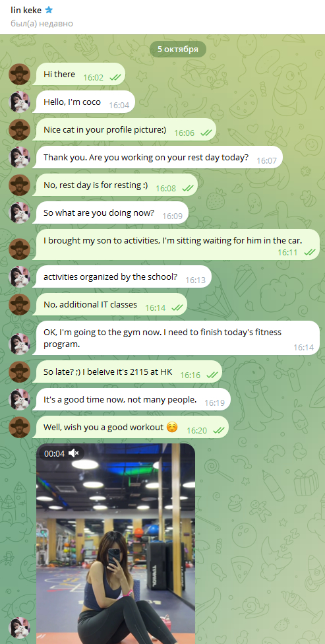Image resolution: width=325 pixels, height=644 pixels.
Task: Click the 5 октября date badge
Action: [178, 49]
